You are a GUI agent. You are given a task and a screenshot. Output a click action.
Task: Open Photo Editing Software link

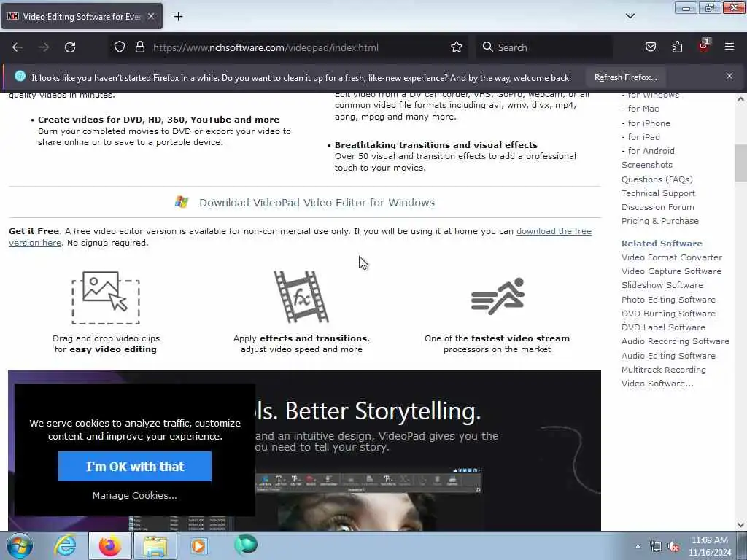click(668, 300)
